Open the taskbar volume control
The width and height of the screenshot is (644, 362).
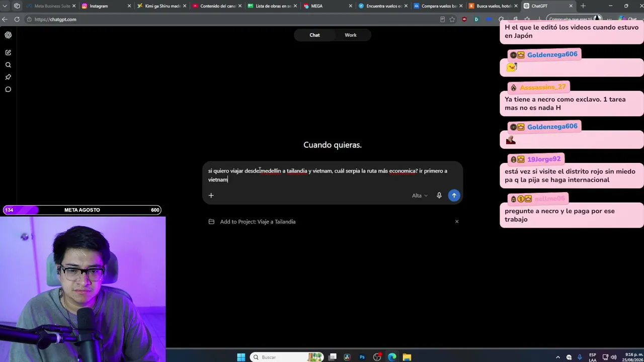coord(613,357)
